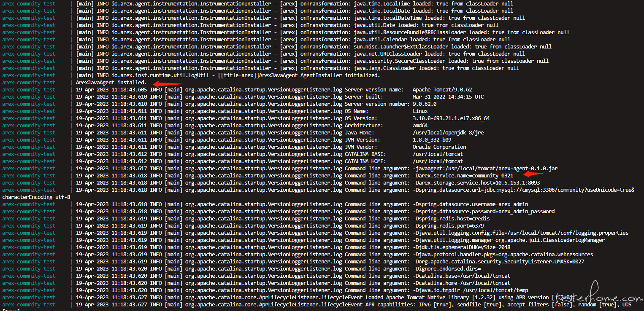
Task: Select 'AgentInstaller initialized.' text
Action: coord(340,75)
